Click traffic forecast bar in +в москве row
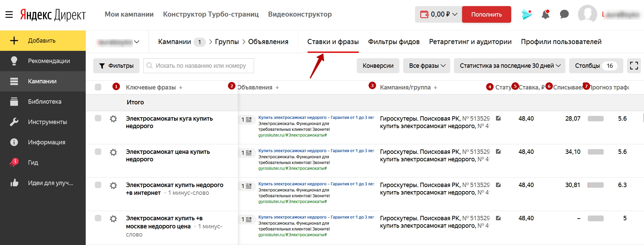The width and height of the screenshot is (644, 245). (x=596, y=218)
